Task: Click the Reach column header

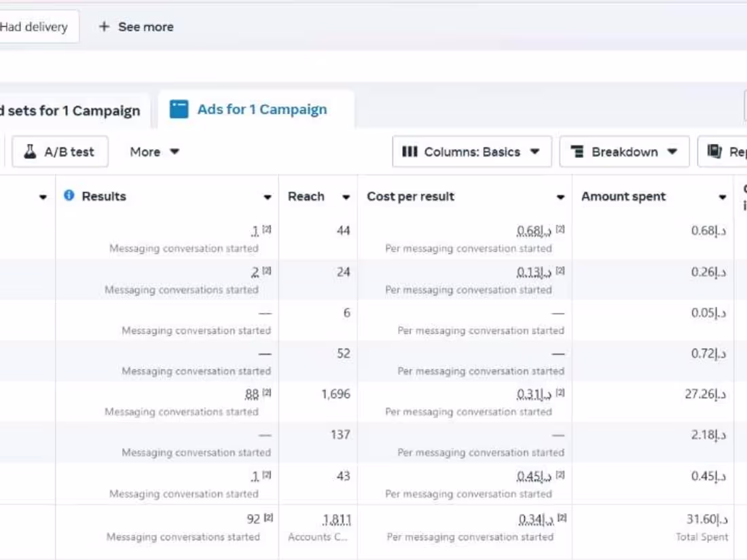Action: (306, 196)
